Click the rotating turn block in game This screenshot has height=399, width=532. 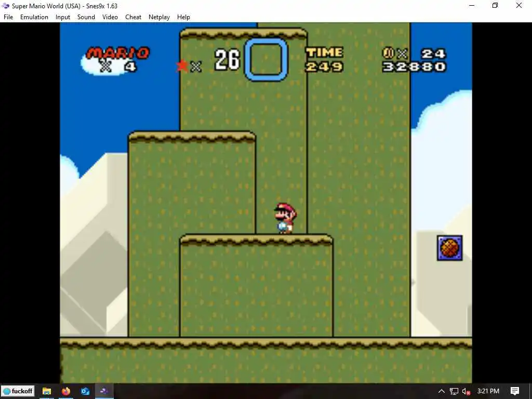(449, 248)
